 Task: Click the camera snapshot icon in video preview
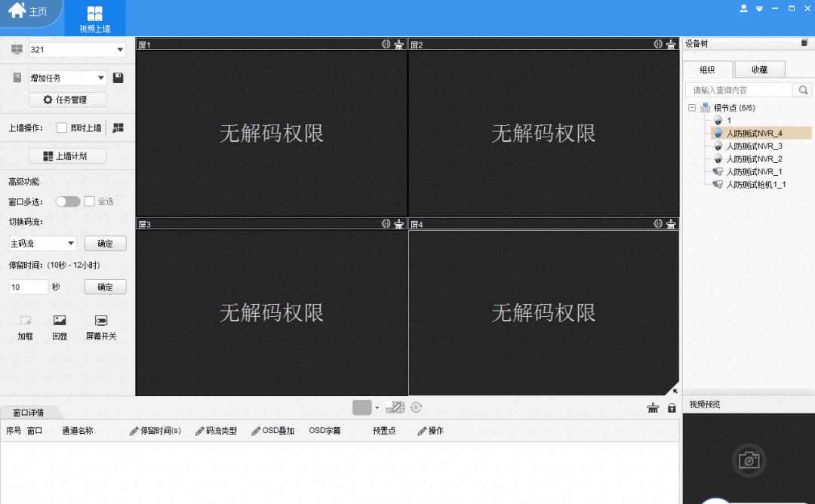coord(749,460)
